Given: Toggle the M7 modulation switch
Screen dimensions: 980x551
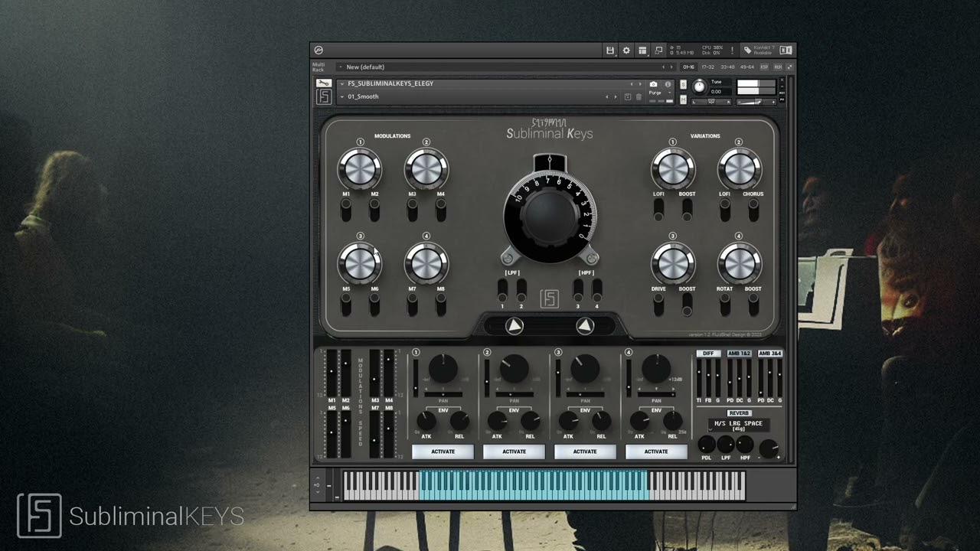Looking at the screenshot, I should coord(412,305).
